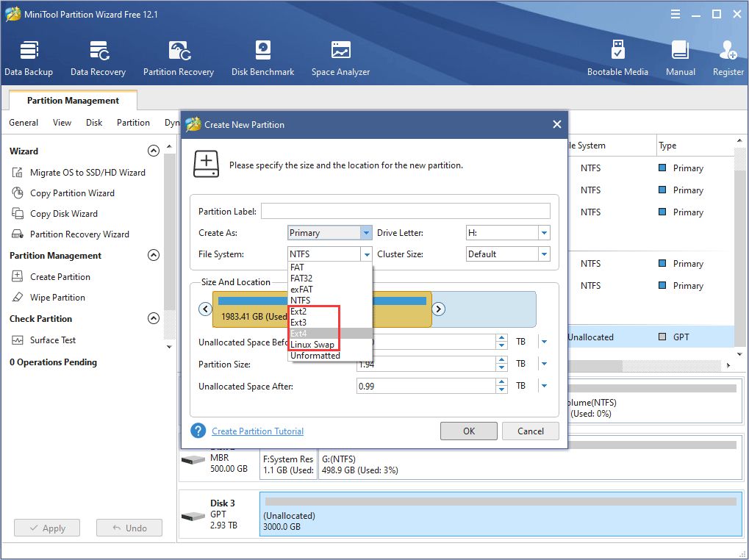The image size is (749, 560).
Task: Select the highlighted Ext4 option
Action: (x=330, y=333)
